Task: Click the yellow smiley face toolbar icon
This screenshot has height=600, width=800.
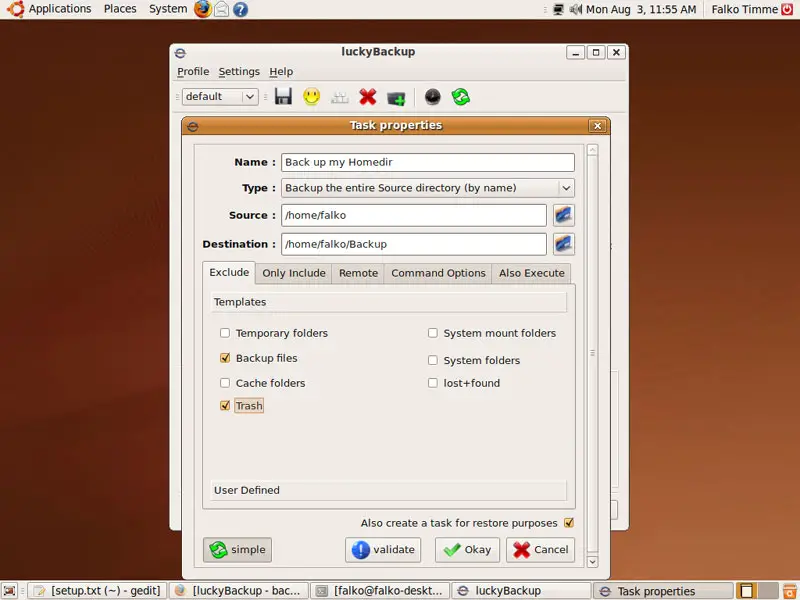Action: pyautogui.click(x=311, y=96)
